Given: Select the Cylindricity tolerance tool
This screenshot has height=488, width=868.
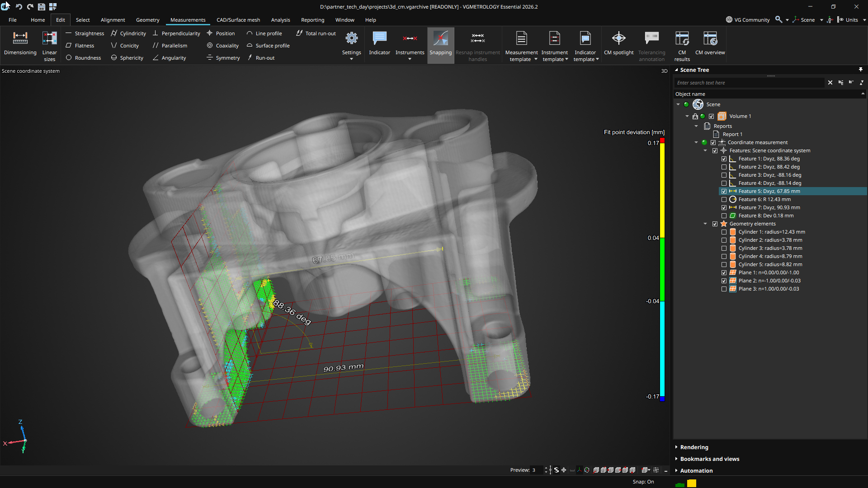Looking at the screenshot, I should [128, 33].
